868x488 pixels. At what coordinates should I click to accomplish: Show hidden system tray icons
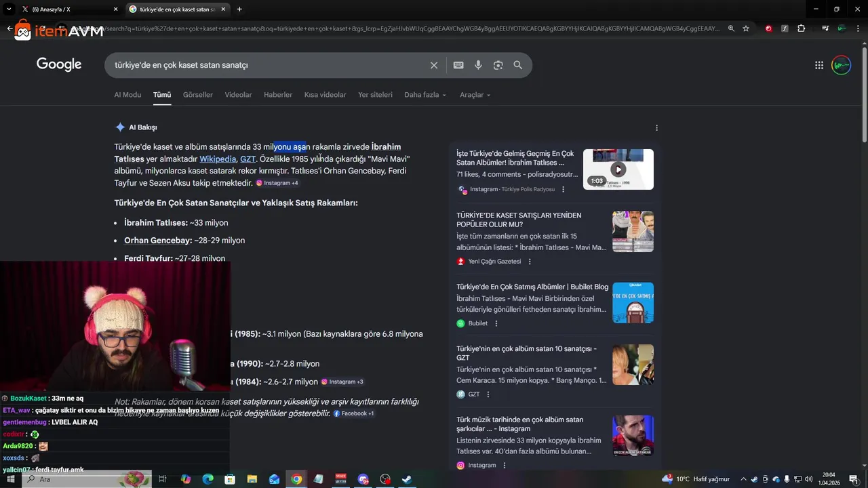coord(743,479)
